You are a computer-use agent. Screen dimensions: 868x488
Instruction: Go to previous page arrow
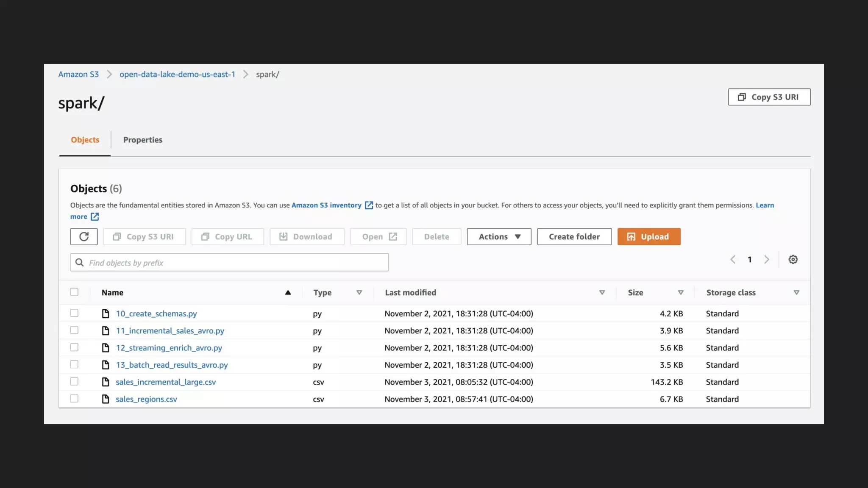click(733, 259)
